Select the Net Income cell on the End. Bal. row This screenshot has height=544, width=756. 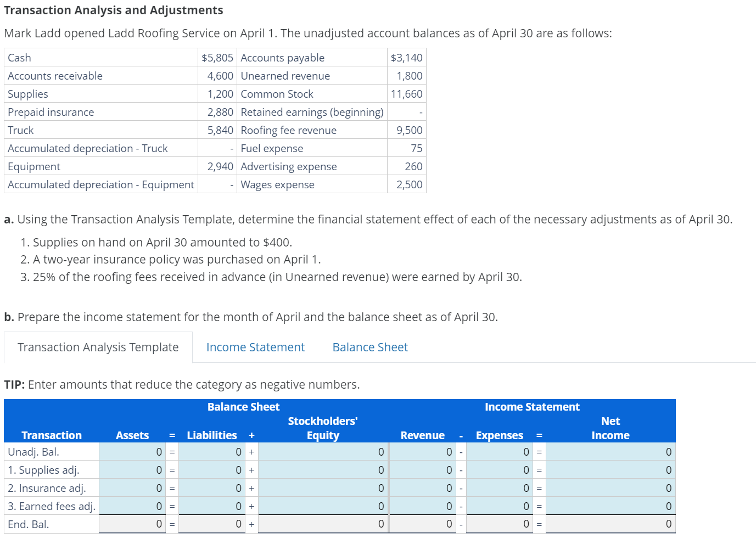click(610, 524)
